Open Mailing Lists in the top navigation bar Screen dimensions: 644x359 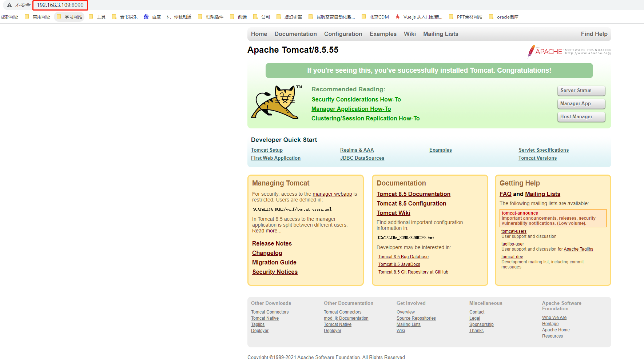[x=441, y=34]
